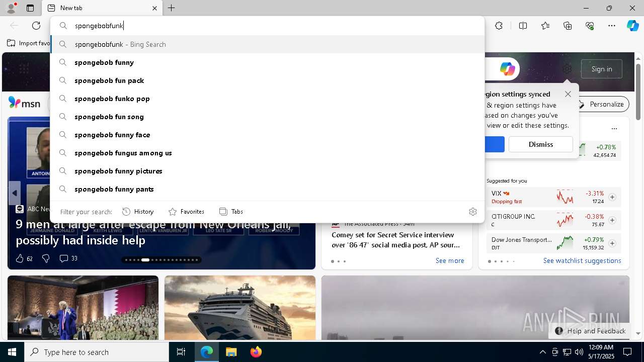Open Help and Feedback button
The width and height of the screenshot is (644, 362).
(x=590, y=331)
